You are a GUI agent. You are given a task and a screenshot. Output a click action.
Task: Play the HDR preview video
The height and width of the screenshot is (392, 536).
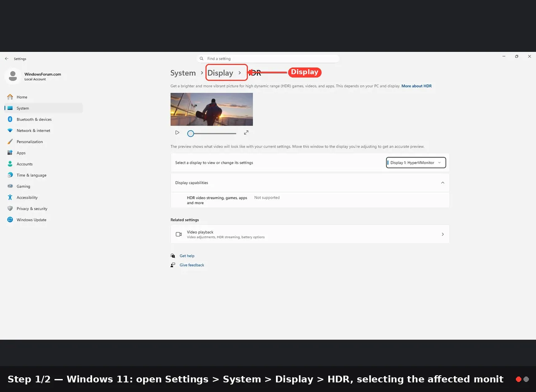177,133
